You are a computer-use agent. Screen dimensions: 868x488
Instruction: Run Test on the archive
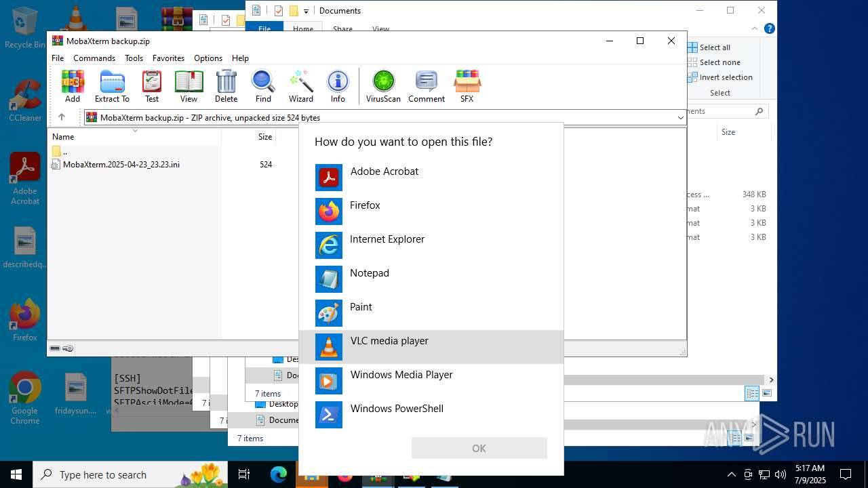tap(152, 86)
